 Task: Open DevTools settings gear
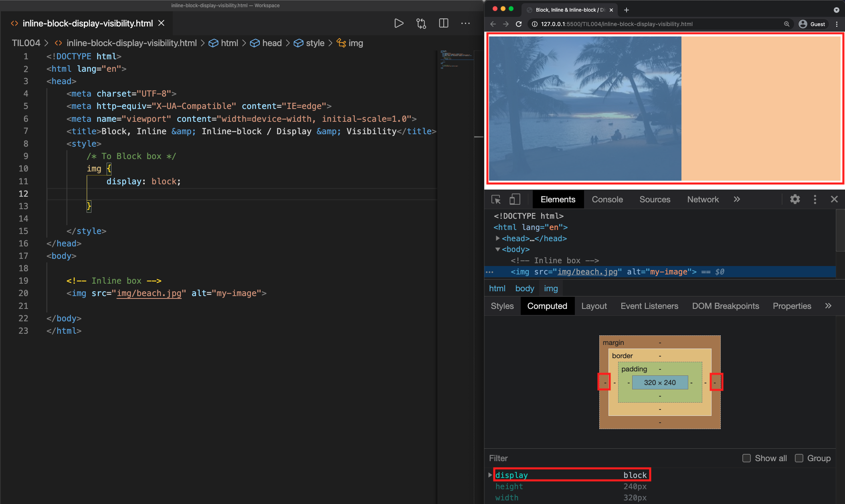pos(795,200)
